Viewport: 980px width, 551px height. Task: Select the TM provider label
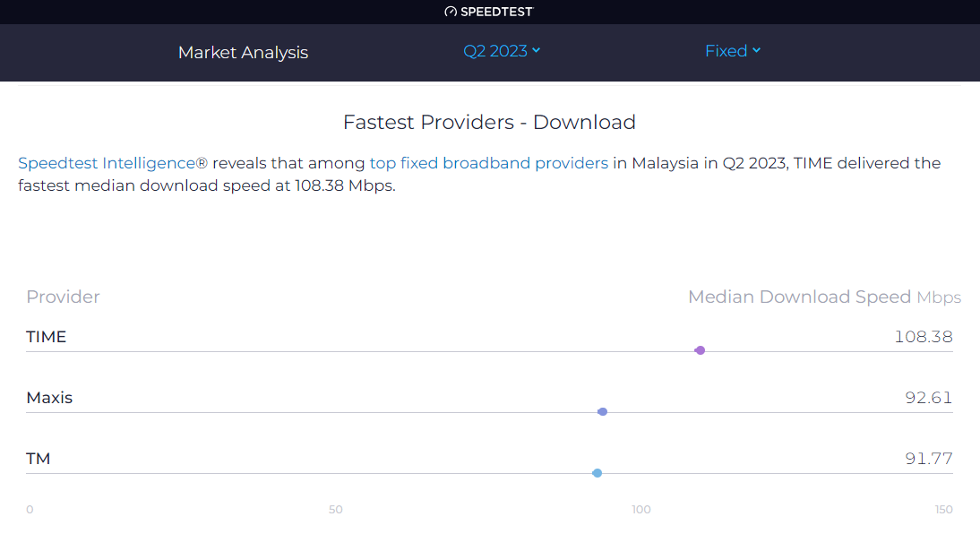[x=39, y=459]
